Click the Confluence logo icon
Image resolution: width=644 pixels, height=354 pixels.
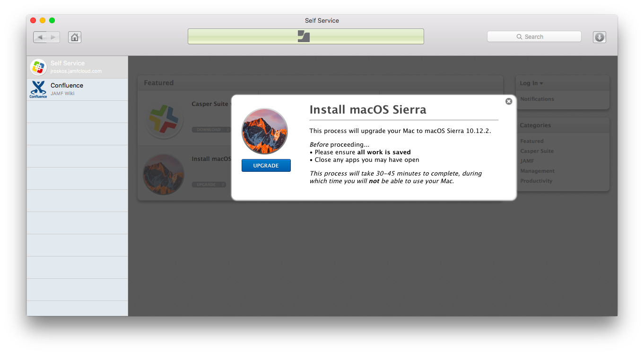click(x=38, y=89)
